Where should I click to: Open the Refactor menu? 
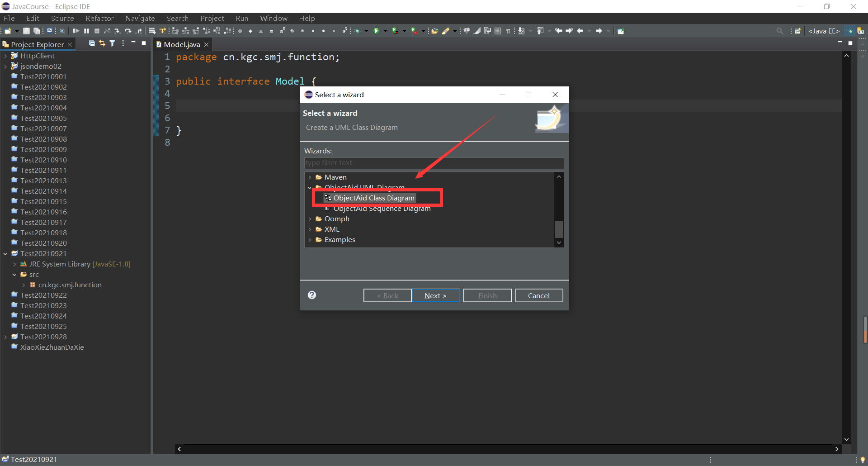99,19
